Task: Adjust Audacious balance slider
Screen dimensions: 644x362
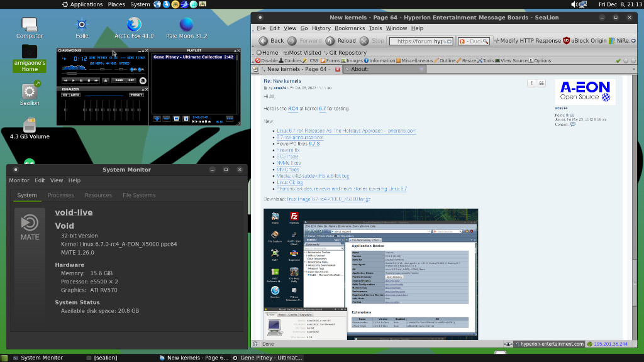Action: coord(121,69)
